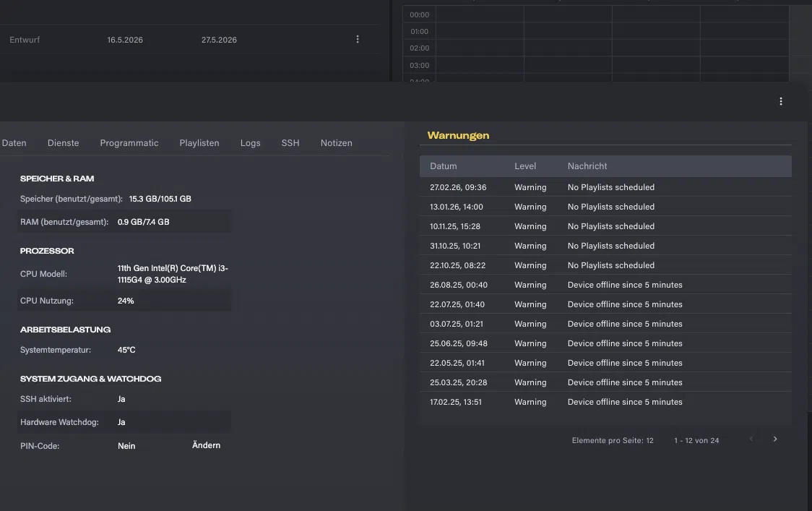
Task: Click the 03:00 schedule time label
Action: pyautogui.click(x=420, y=65)
